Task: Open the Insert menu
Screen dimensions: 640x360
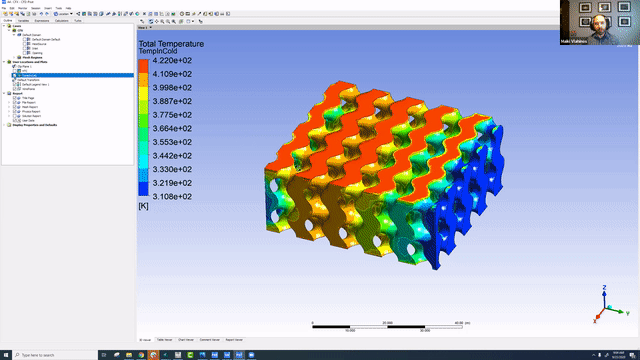Action: tap(48, 8)
